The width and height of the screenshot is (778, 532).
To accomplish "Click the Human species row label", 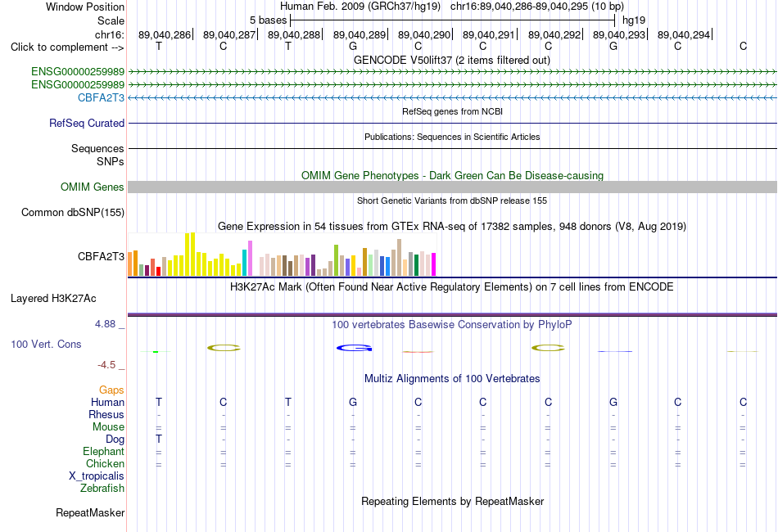I will click(107, 402).
